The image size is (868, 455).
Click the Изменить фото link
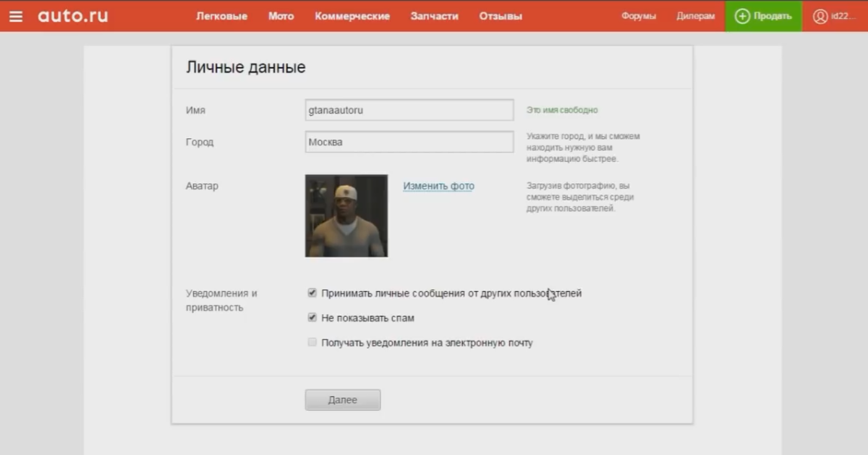(438, 185)
